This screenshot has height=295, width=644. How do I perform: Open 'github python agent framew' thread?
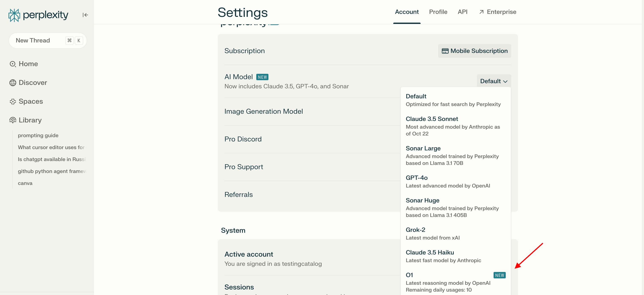coord(52,171)
